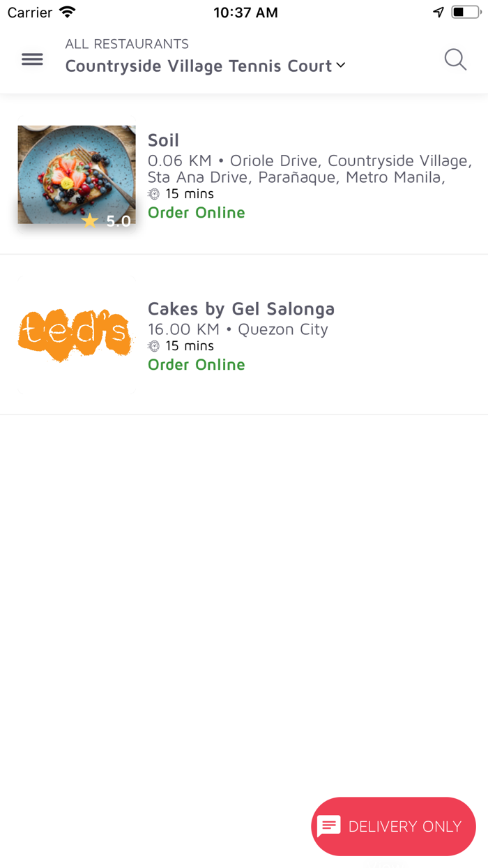Viewport: 488px width, 868px height.
Task: Click ALL RESTAURANTS in the header
Action: pyautogui.click(x=127, y=43)
